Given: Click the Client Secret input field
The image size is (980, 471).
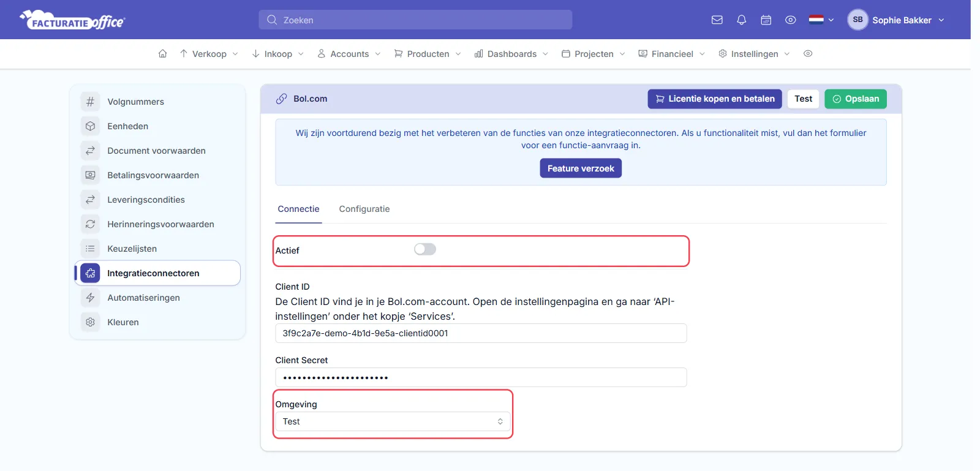Looking at the screenshot, I should coord(481,377).
